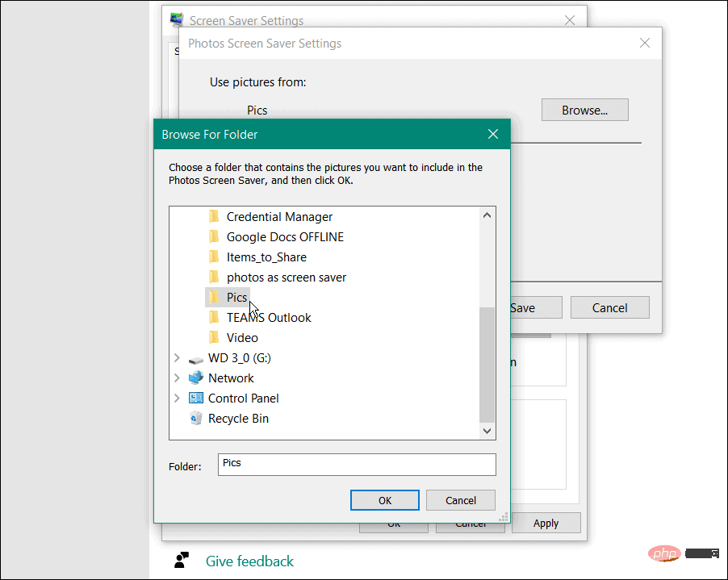The image size is (728, 580).
Task: Click Save in Photos Screen Saver Settings
Action: [536, 307]
